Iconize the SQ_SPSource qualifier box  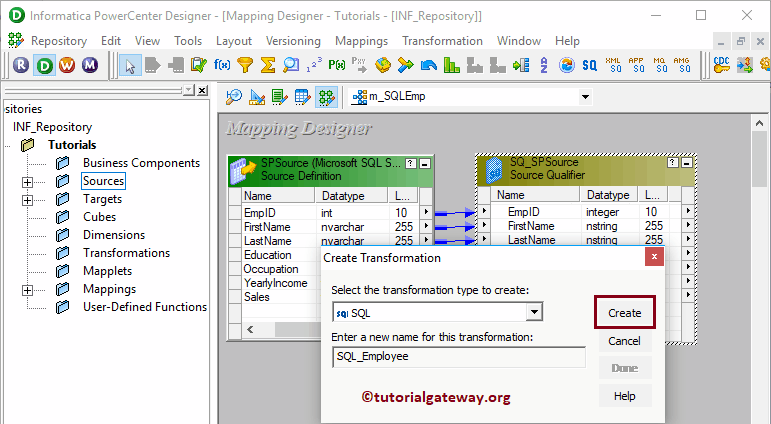point(687,162)
